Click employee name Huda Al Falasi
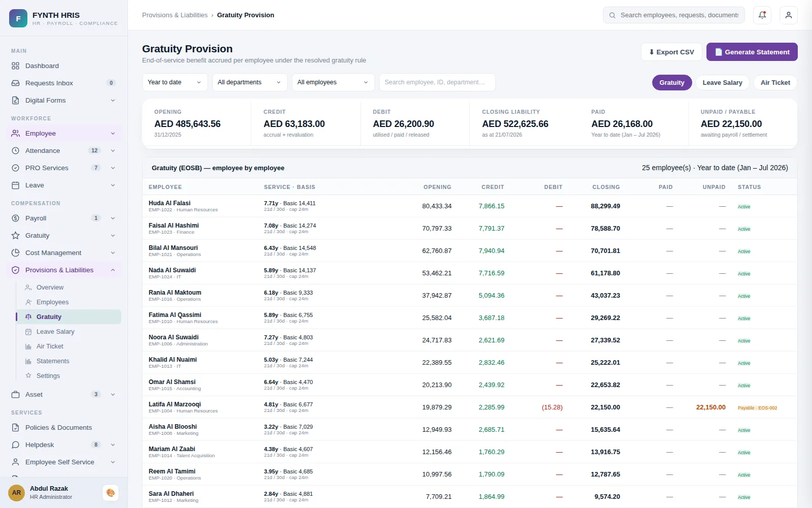812x508 pixels. pyautogui.click(x=170, y=203)
